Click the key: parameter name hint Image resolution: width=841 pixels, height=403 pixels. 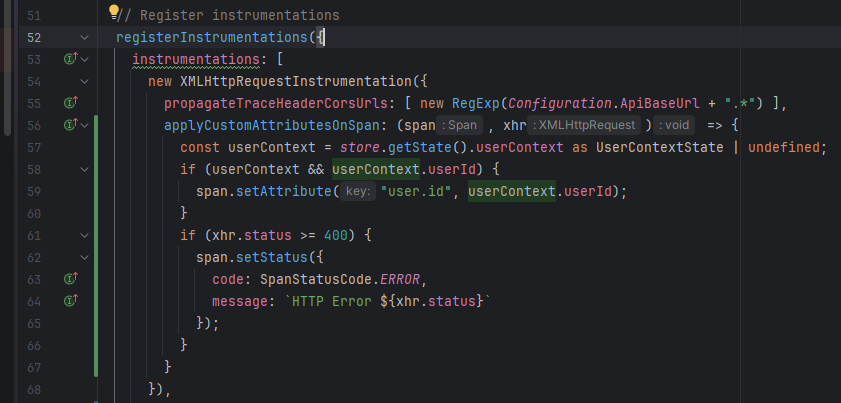click(355, 191)
